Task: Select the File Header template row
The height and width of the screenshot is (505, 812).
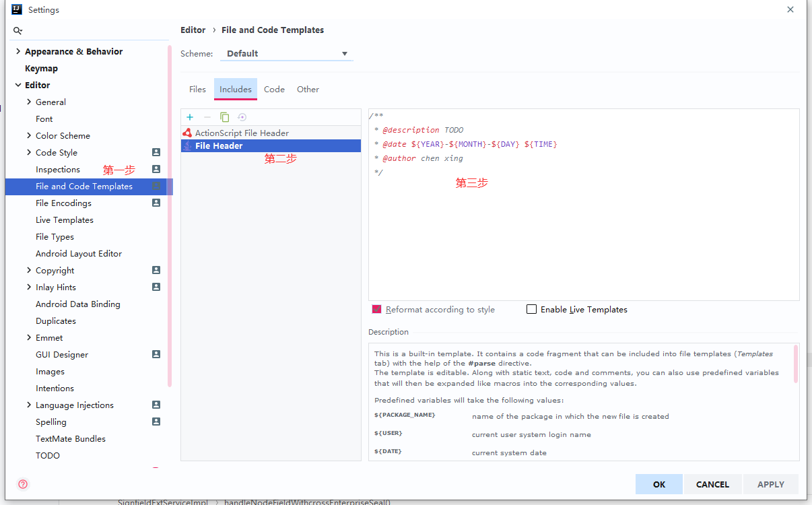Action: pyautogui.click(x=271, y=145)
